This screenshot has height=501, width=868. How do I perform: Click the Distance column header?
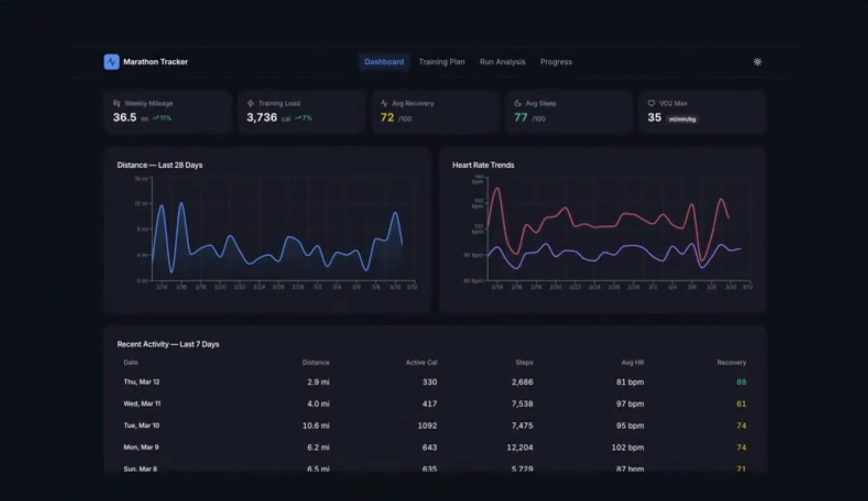pos(316,363)
